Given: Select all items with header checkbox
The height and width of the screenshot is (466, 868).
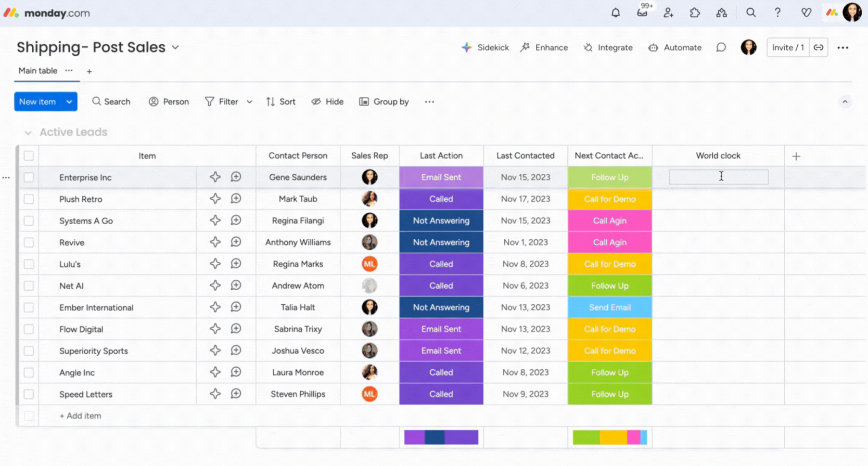Looking at the screenshot, I should (29, 156).
